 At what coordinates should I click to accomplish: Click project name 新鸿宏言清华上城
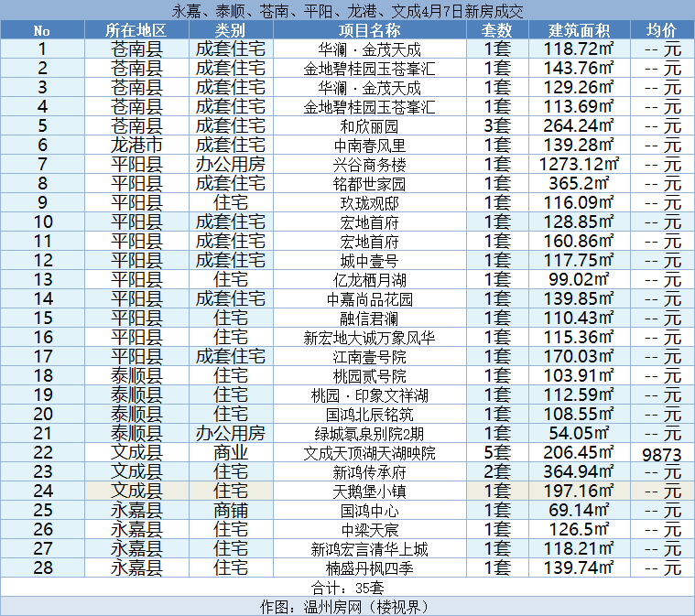click(x=369, y=548)
